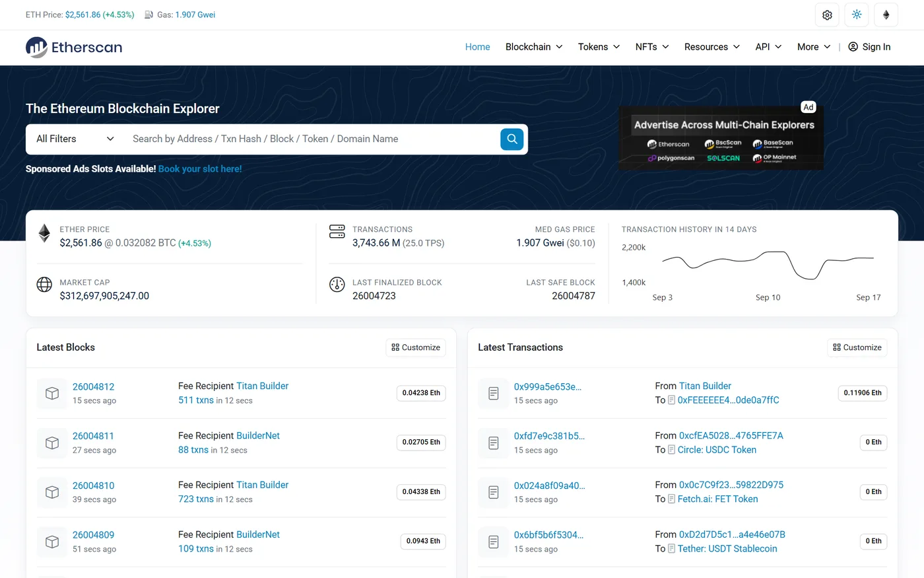Image resolution: width=924 pixels, height=578 pixels.
Task: Open the Tether: USDT Stablecoin link
Action: tap(727, 549)
